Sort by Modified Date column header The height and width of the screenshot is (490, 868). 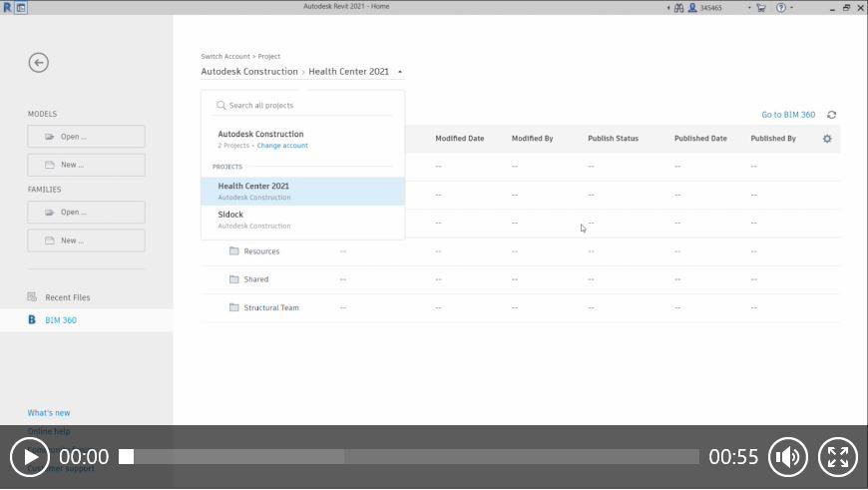tap(460, 139)
